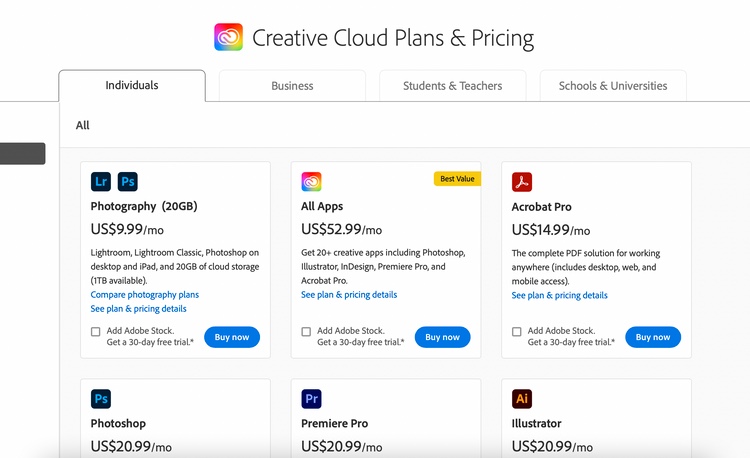The width and height of the screenshot is (750, 458).
Task: Click the Illustrator app icon
Action: [x=522, y=399]
